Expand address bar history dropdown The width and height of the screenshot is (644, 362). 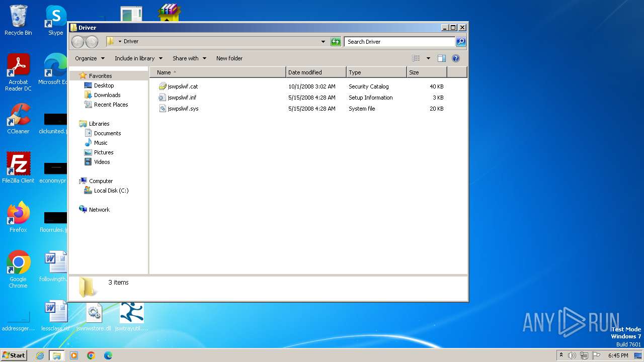click(x=323, y=42)
